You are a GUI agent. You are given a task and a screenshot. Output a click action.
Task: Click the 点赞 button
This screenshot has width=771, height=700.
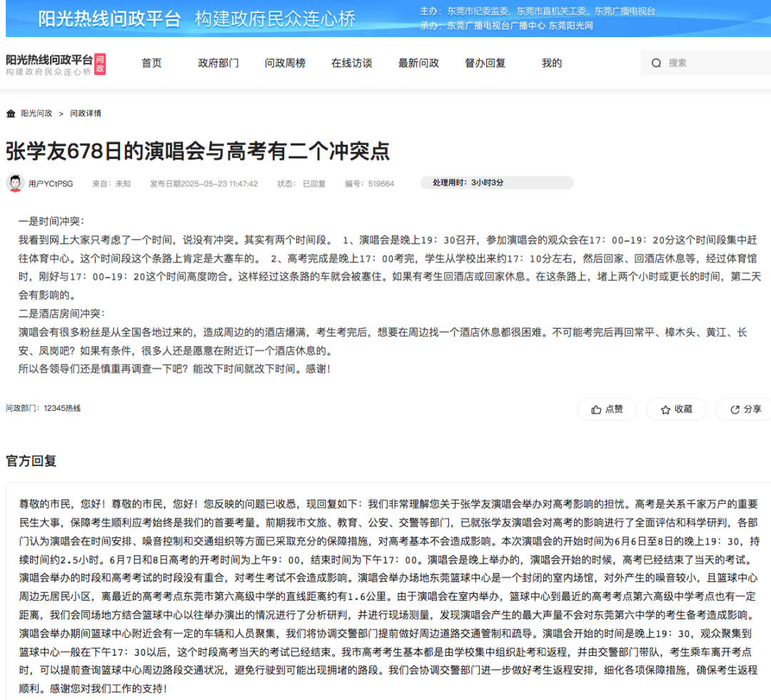pos(608,410)
